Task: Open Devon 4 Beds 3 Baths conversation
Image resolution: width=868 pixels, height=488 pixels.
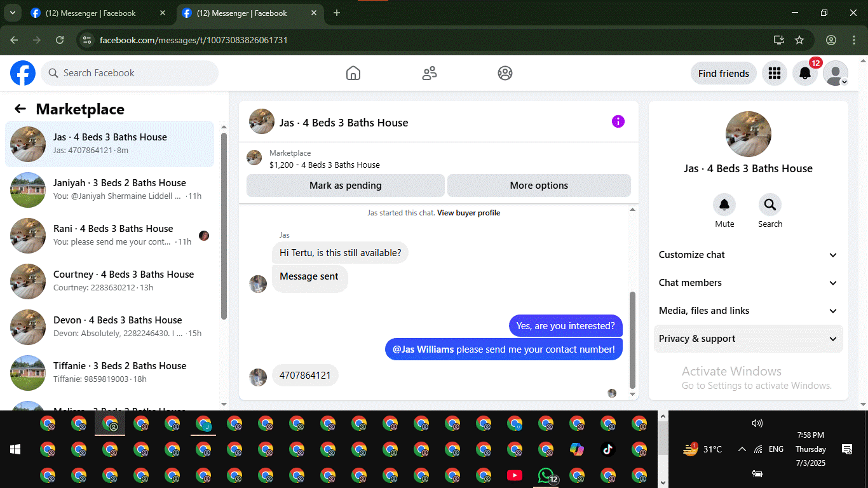Action: (110, 327)
